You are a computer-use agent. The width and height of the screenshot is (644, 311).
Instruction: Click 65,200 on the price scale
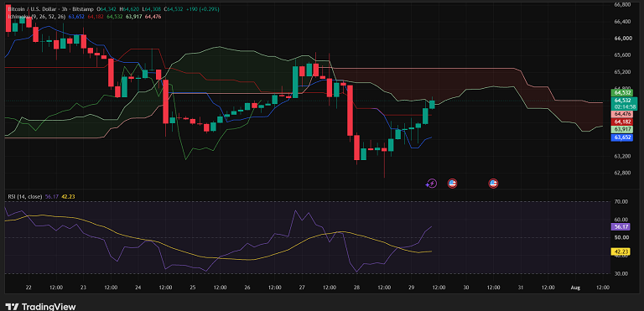[622, 72]
